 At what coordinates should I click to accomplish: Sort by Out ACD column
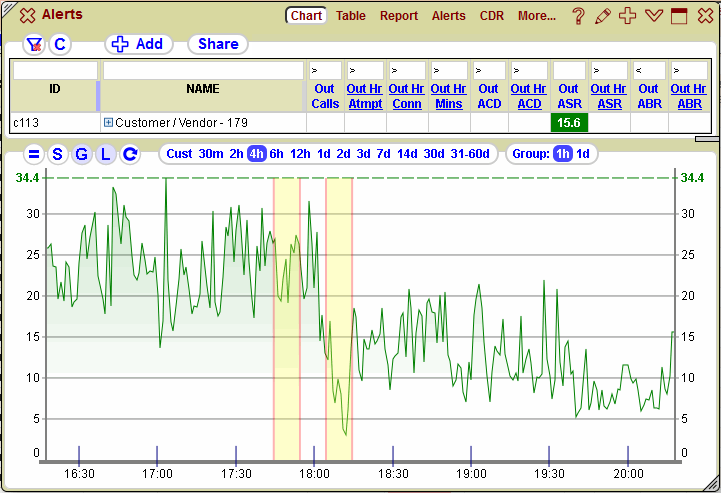[x=489, y=96]
